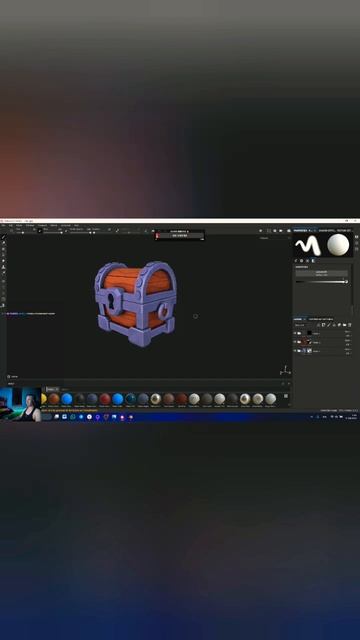This screenshot has height=640, width=360.
Task: Adjust the grayscale gradient slider in Properties
Action: point(322,282)
